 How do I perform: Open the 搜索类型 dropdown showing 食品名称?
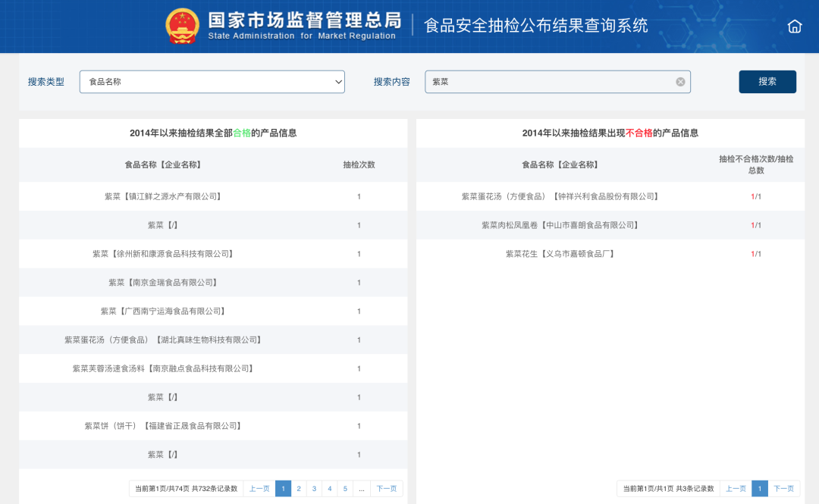212,82
